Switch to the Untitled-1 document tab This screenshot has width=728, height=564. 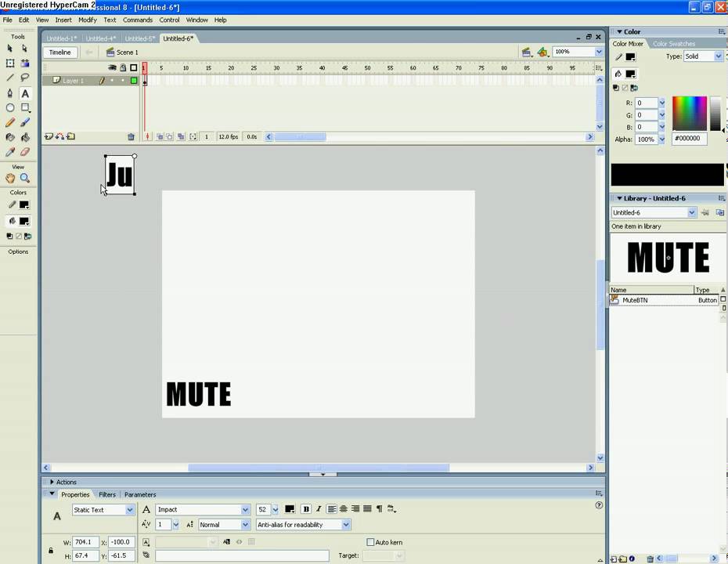click(x=61, y=38)
